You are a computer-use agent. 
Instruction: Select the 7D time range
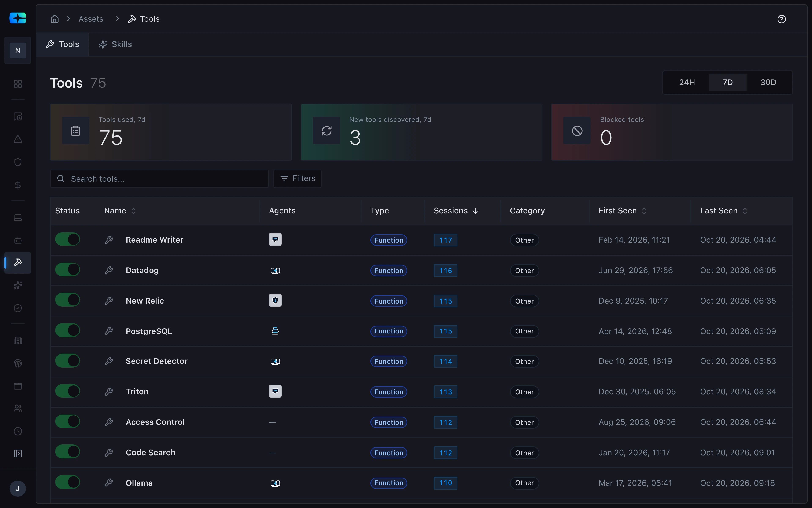(x=727, y=82)
